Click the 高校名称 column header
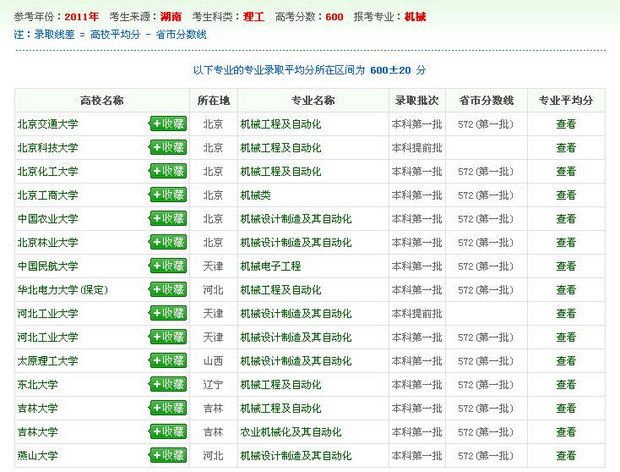 click(102, 100)
